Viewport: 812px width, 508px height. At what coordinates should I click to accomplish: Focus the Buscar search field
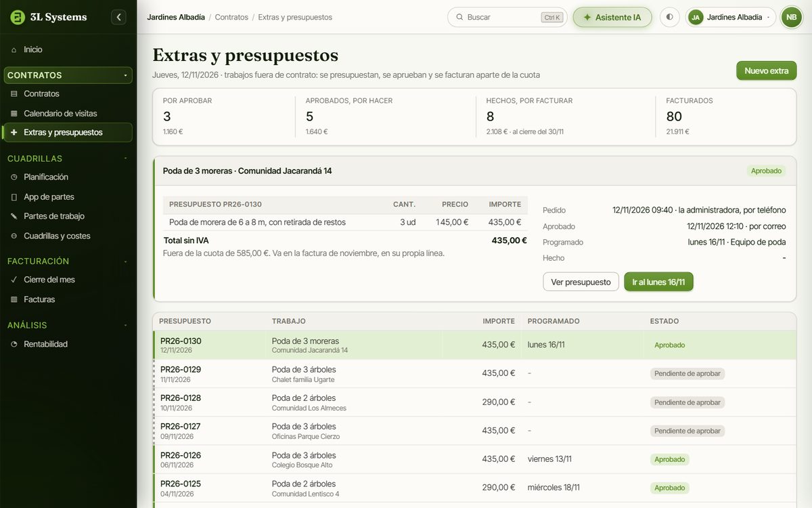tap(507, 17)
